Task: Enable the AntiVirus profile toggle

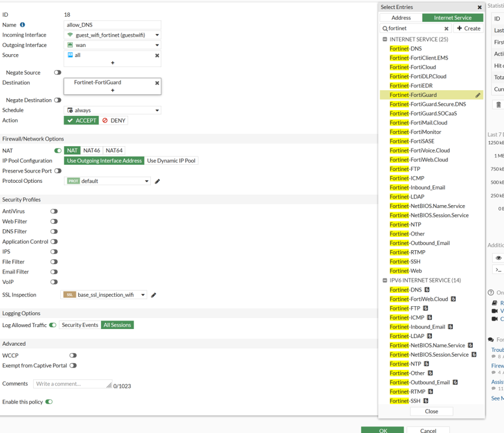Action: point(54,211)
